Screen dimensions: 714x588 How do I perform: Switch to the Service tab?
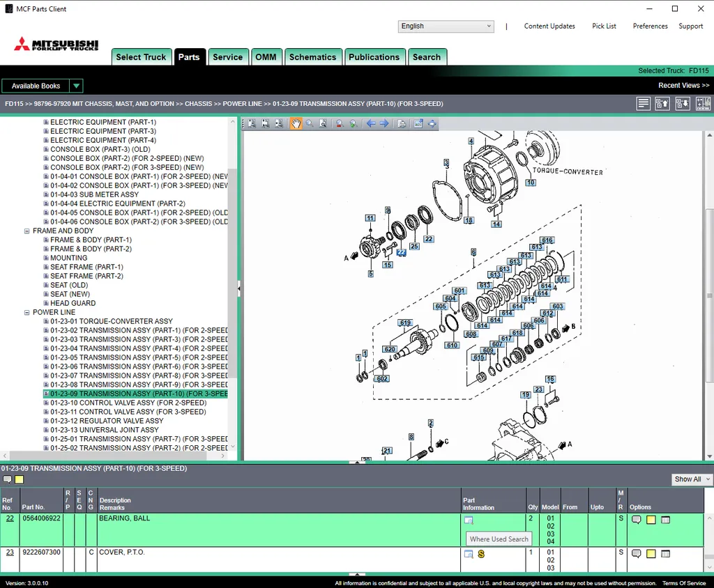(228, 57)
